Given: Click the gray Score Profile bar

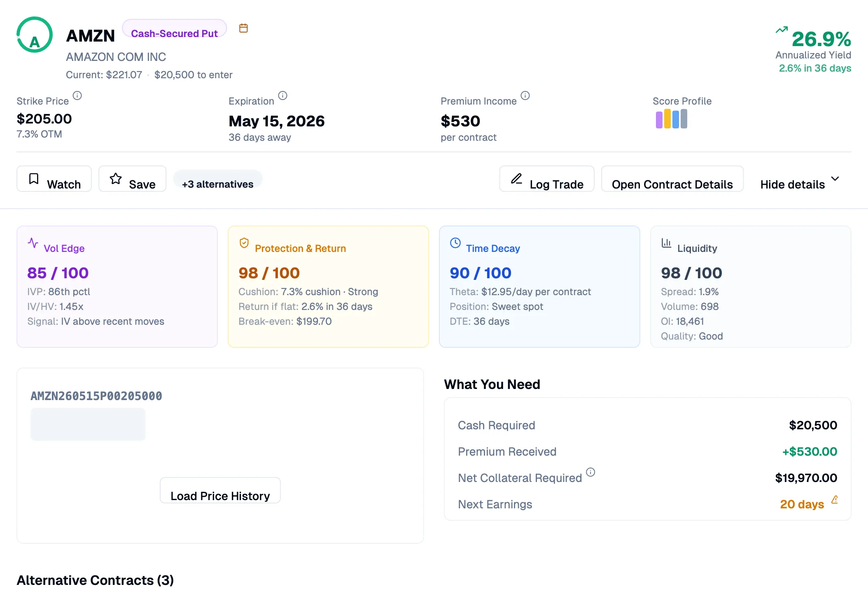Looking at the screenshot, I should pyautogui.click(x=684, y=119).
